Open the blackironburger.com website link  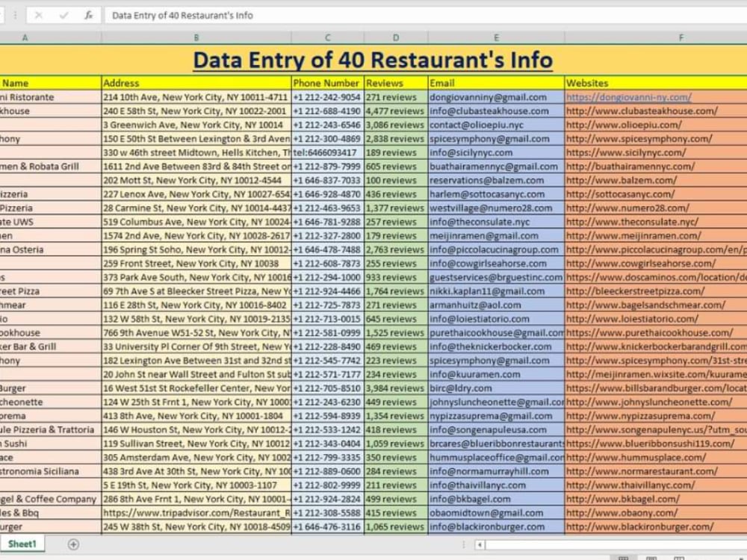[640, 526]
